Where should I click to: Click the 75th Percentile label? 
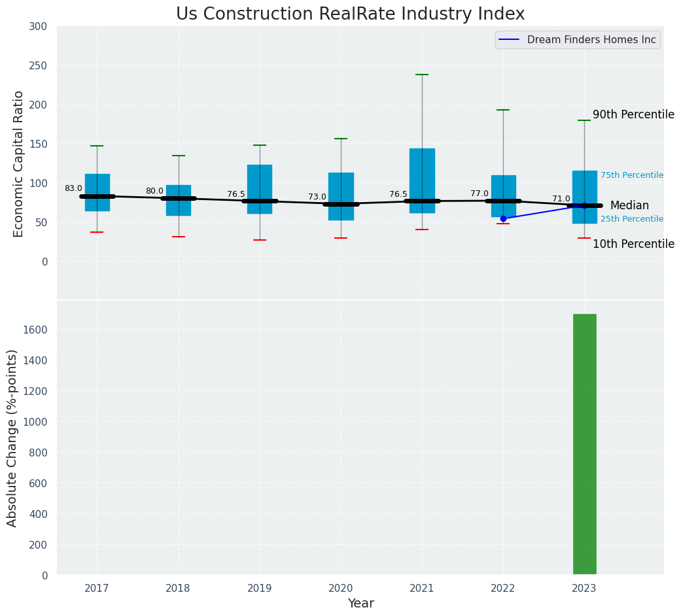[x=631, y=175]
